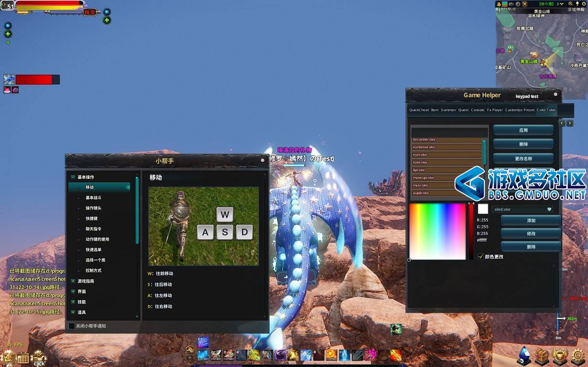
Task: Open the blue crystal shop icon
Action: (x=524, y=355)
